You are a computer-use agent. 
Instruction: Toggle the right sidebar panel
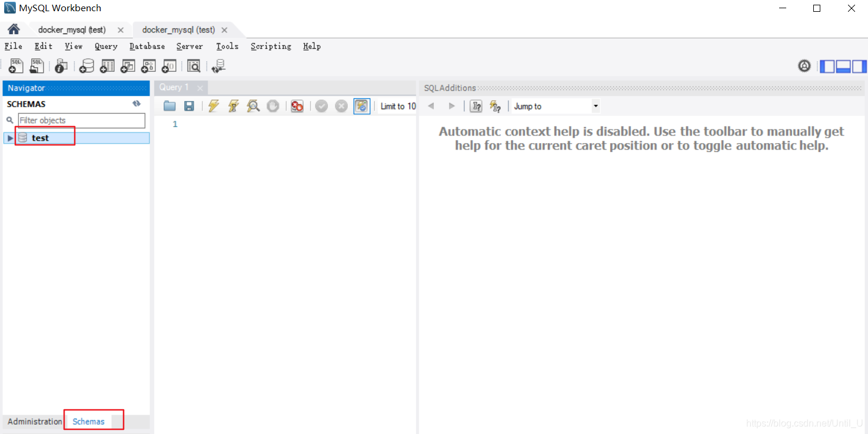click(x=859, y=67)
